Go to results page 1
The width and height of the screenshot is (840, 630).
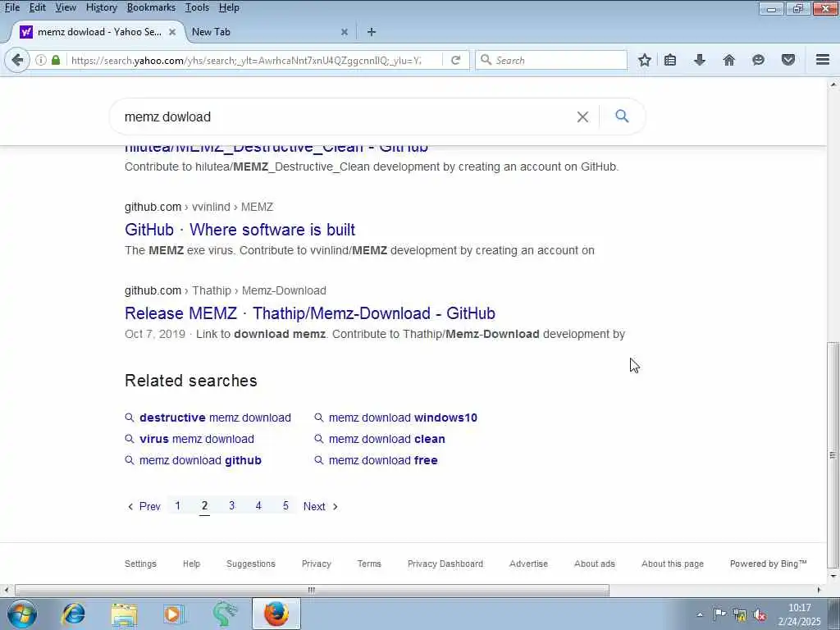[x=178, y=505]
